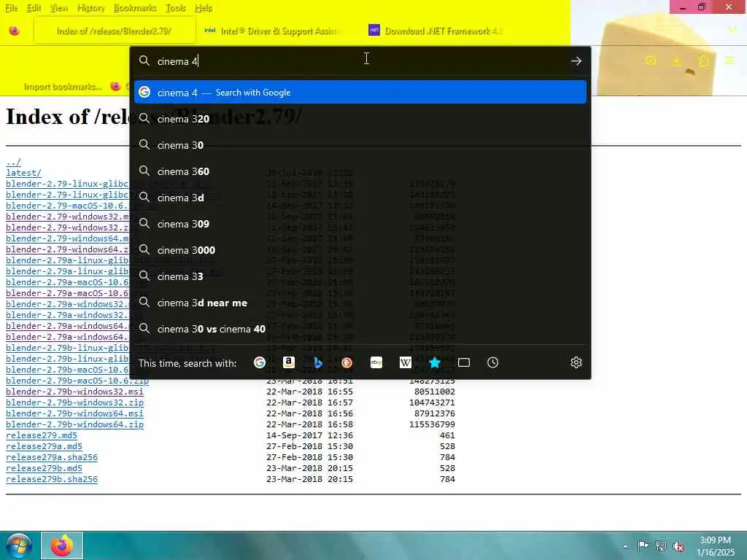Search this time with DuckDuckGo icon

pos(347,363)
